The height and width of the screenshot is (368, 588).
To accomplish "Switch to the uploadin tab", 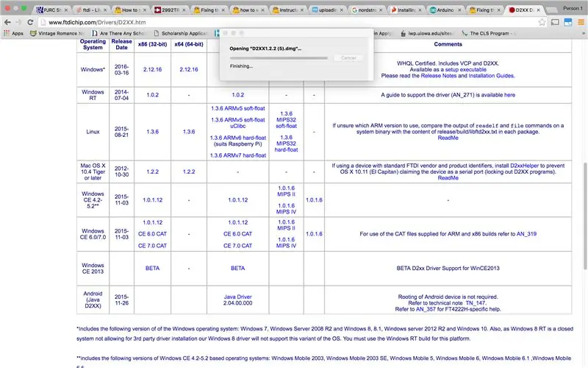I will point(327,10).
